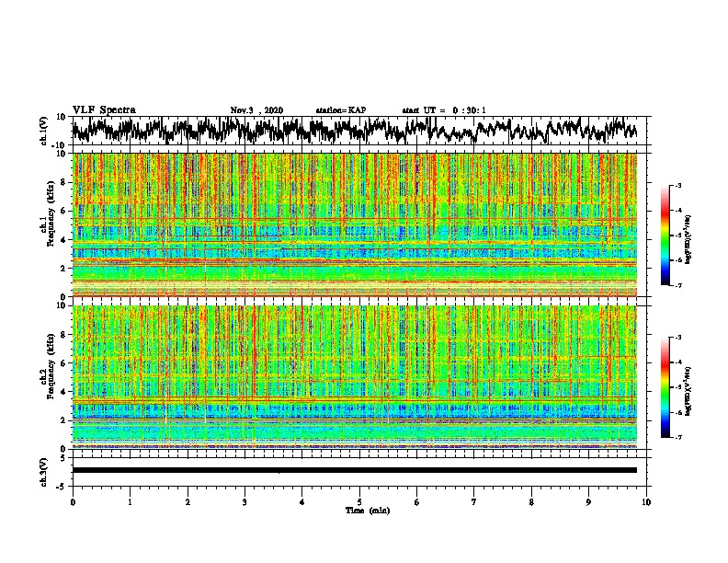Click the "-3" label on ch.1 colorbar

tap(677, 186)
